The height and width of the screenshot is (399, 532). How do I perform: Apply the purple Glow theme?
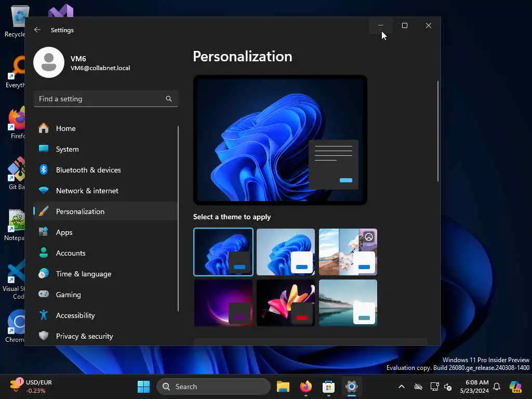click(223, 303)
